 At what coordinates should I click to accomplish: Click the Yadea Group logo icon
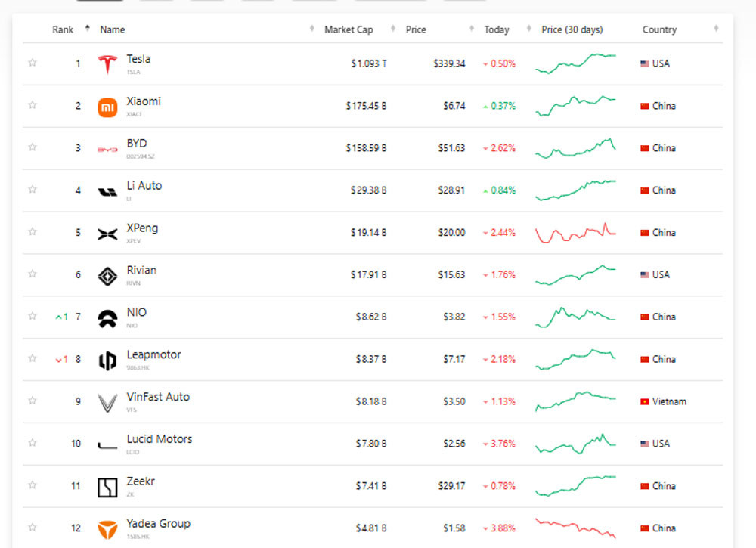coord(107,529)
